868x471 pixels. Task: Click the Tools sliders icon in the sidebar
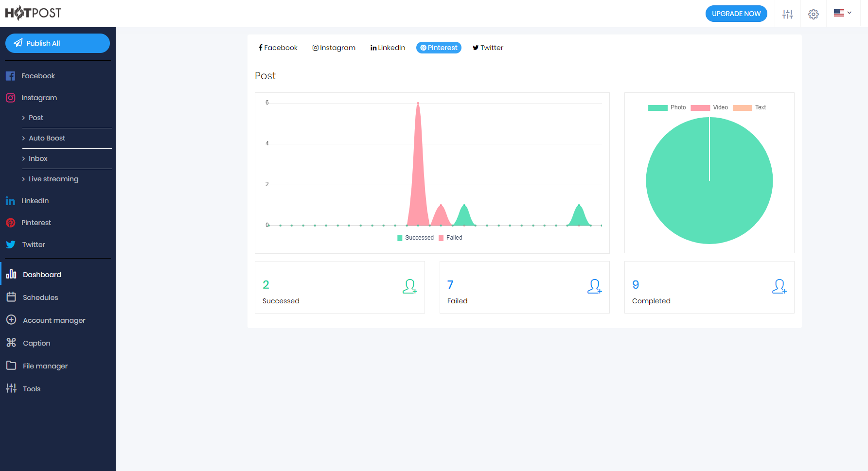click(11, 388)
